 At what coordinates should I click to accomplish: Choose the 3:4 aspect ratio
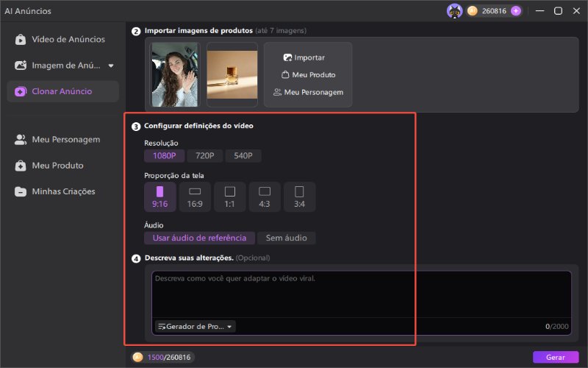click(x=299, y=197)
